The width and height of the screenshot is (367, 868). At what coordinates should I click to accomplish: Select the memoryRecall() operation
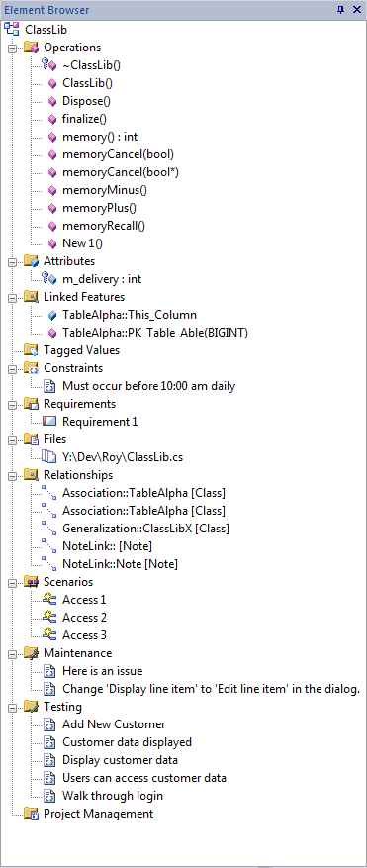click(x=104, y=226)
